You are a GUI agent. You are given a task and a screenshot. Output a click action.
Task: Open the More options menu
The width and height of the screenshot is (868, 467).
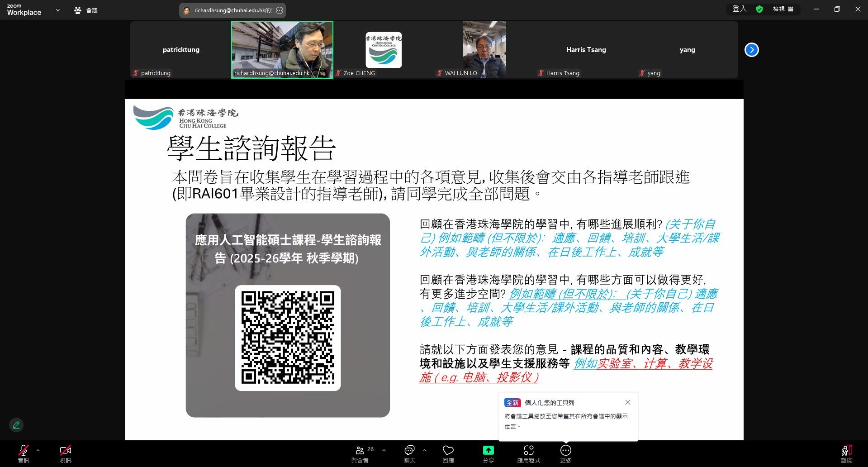565,453
